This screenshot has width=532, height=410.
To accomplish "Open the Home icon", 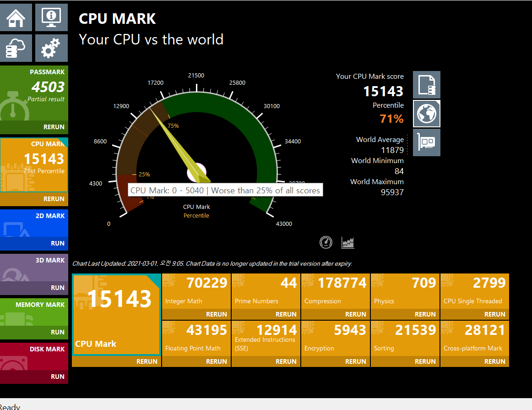I will click(x=16, y=18).
